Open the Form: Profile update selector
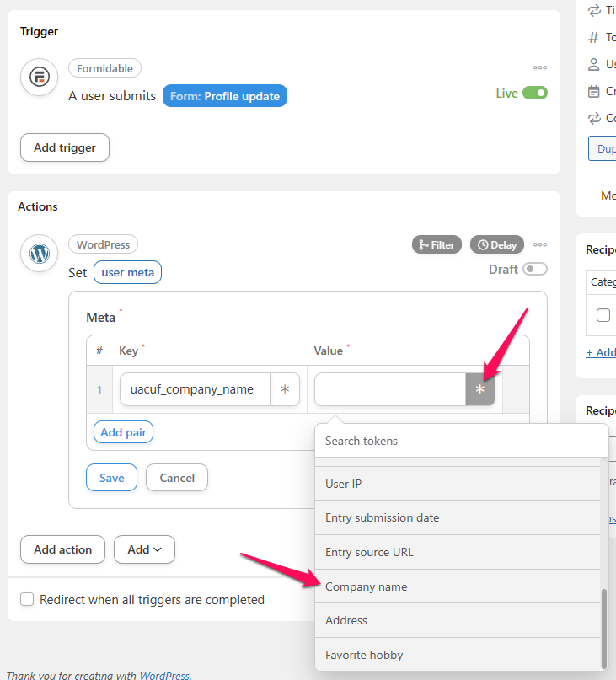 (224, 96)
